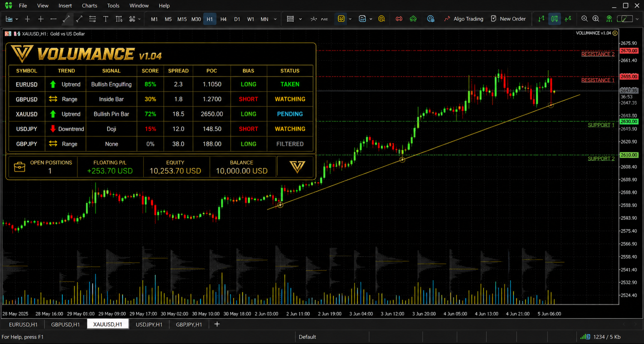Expand the chart color scheme dropdown arrow
This screenshot has height=344, width=644.
[x=637, y=19]
